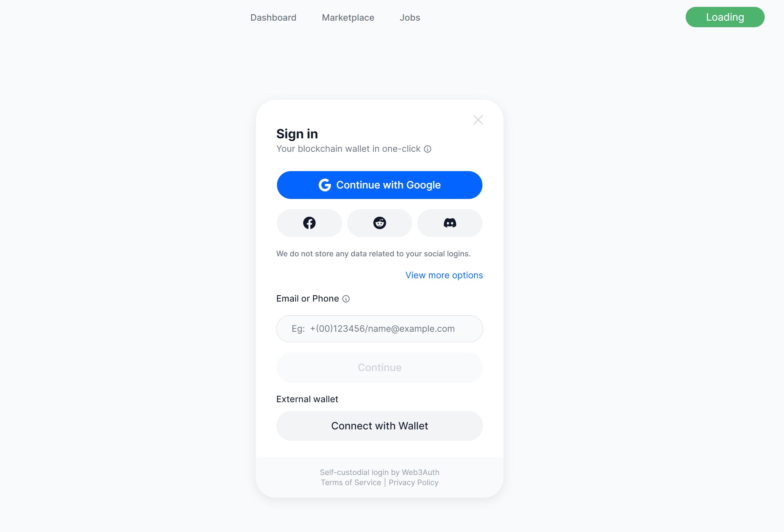The height and width of the screenshot is (532, 784).
Task: Open the Dashboard navigation tab
Action: click(273, 17)
